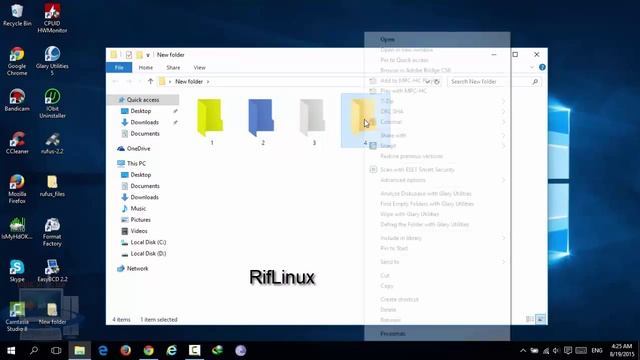Open Bandicam desktop shortcut
The width and height of the screenshot is (640, 360).
(17, 100)
